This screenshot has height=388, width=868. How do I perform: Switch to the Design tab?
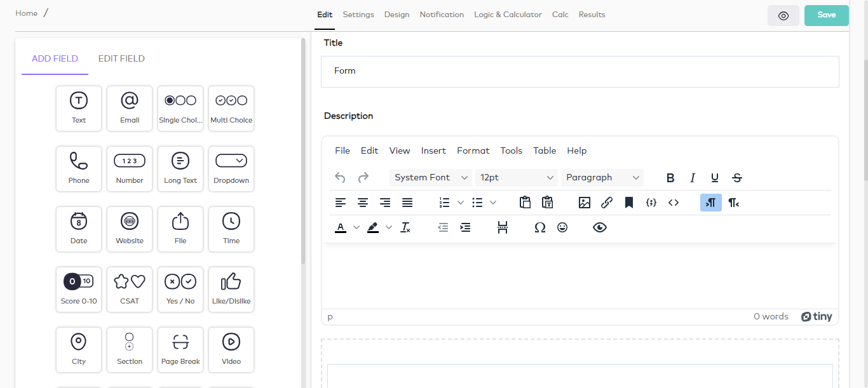(x=397, y=14)
